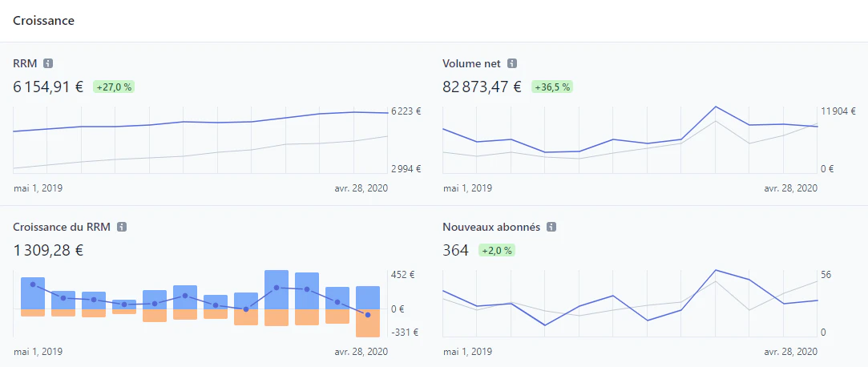
Task: Click the peak of Volume net line chart
Action: [715, 107]
